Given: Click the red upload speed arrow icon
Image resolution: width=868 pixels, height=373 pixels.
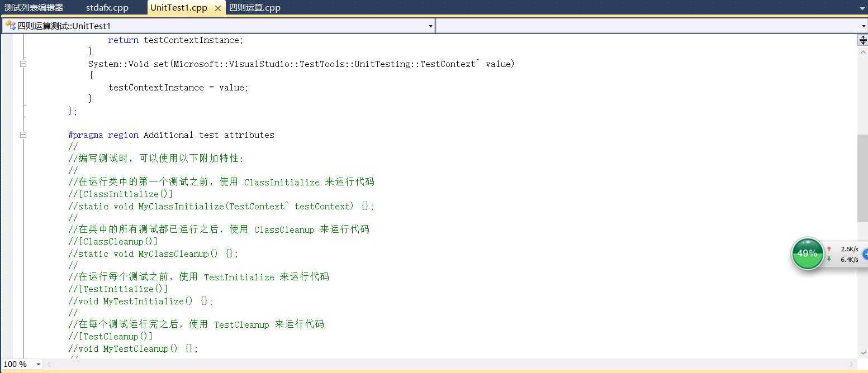Looking at the screenshot, I should [x=829, y=249].
